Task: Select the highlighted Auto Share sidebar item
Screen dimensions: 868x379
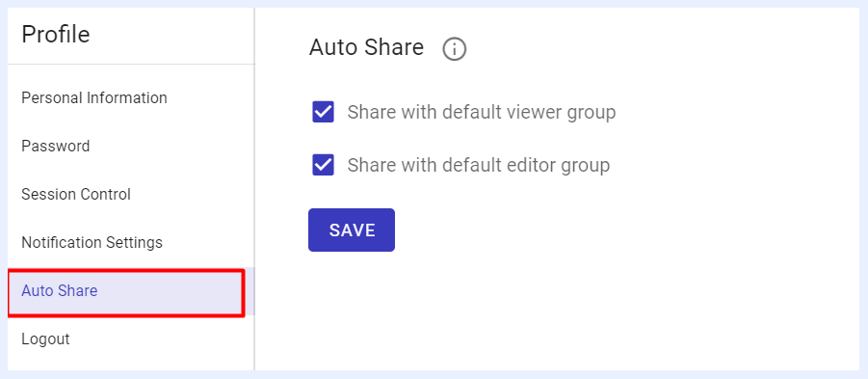Action: 126,292
